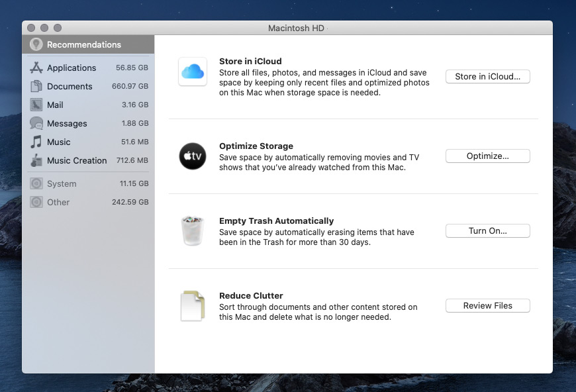Click the System label in sidebar
Screen dimensions: 576x392
[x=62, y=183]
